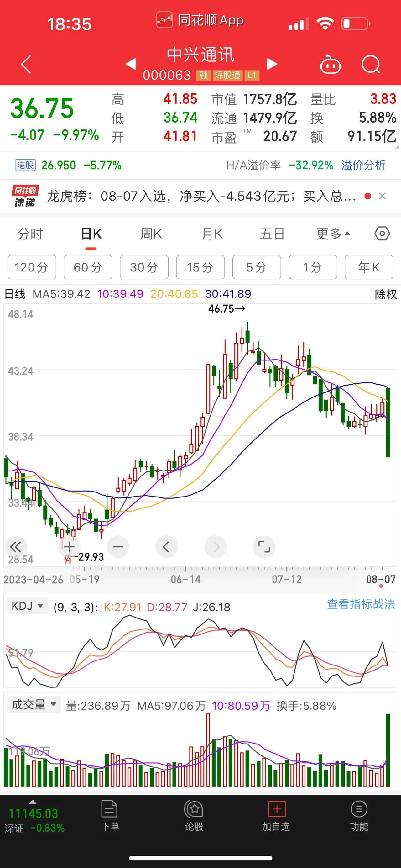Select the latest tall green volume bar
This screenshot has width=401, height=868.
(x=388, y=750)
